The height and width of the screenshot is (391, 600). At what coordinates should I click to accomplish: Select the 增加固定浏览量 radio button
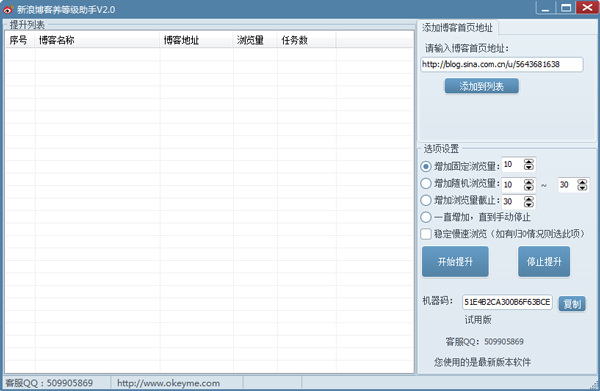point(426,166)
